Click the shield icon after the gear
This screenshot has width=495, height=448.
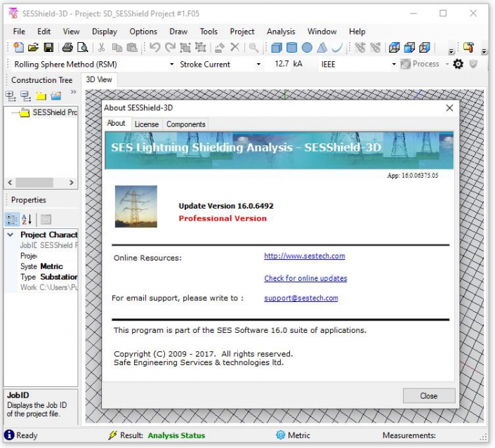click(x=473, y=64)
